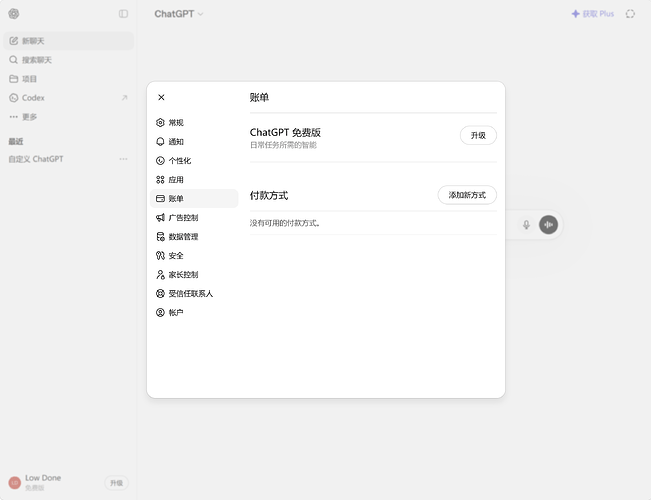Click the microphone dictation icon

tap(526, 225)
